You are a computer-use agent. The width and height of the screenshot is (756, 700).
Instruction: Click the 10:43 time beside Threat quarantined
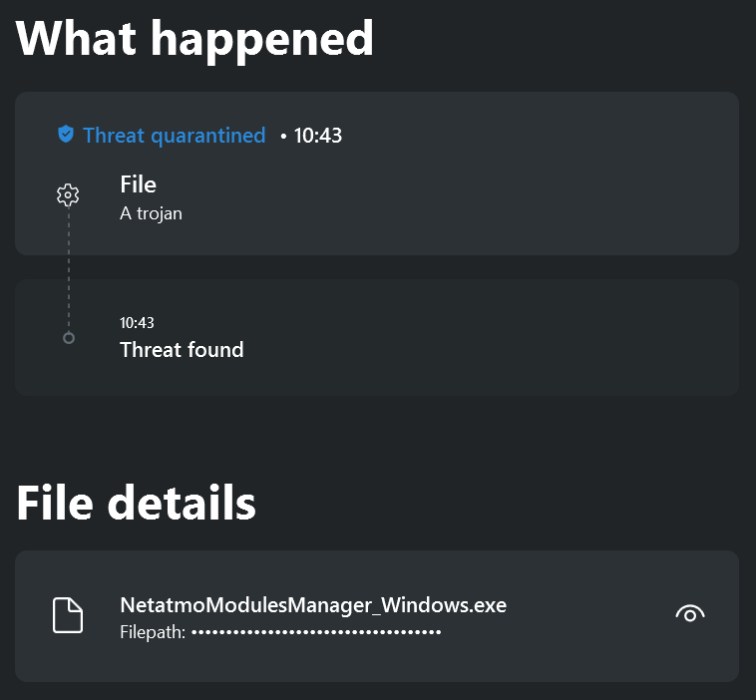click(318, 136)
